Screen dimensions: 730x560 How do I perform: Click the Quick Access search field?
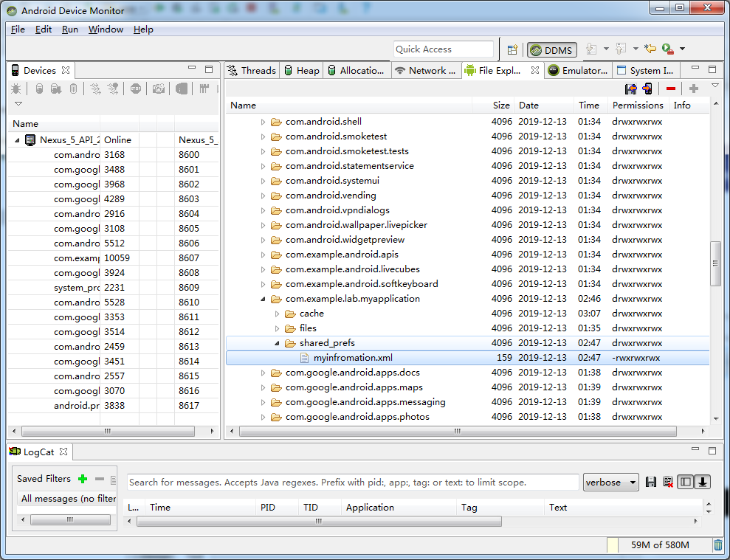tap(444, 49)
